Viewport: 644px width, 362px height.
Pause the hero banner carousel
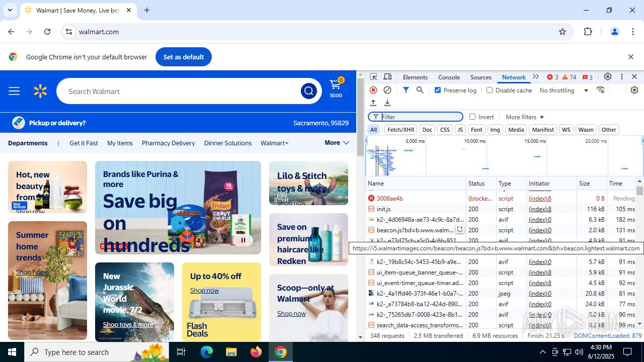tap(243, 240)
